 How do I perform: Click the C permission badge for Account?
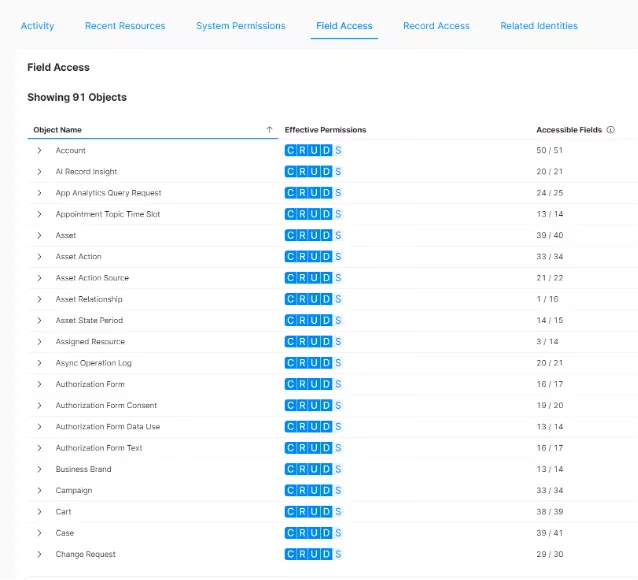291,151
